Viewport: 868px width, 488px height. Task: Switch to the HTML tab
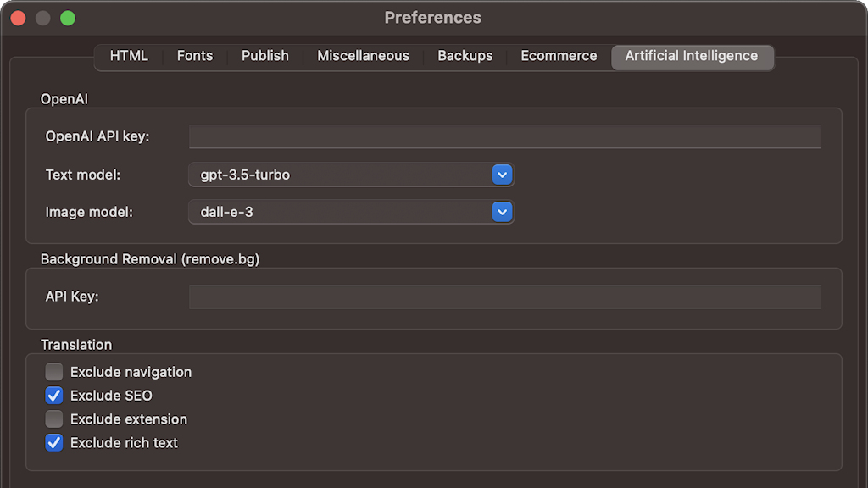click(x=129, y=56)
